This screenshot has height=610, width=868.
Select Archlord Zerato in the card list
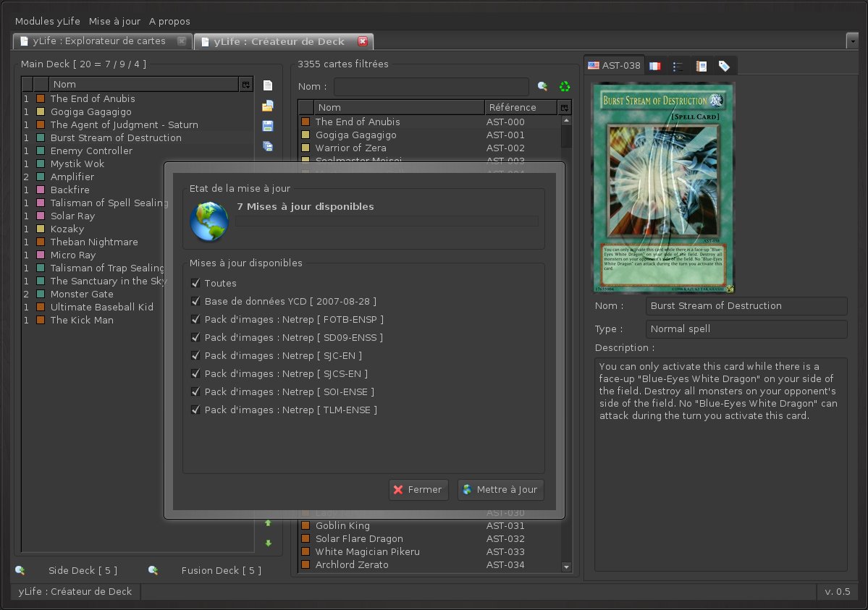coord(429,564)
